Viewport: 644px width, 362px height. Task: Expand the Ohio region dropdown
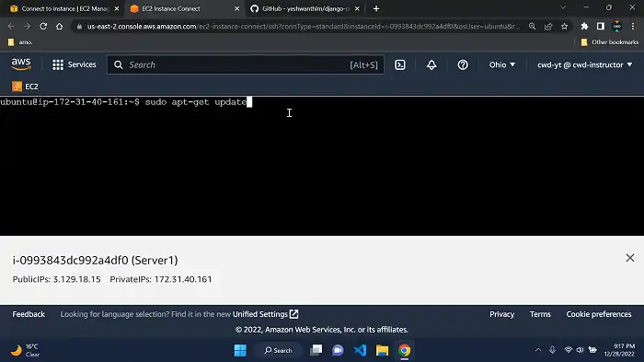point(502,64)
